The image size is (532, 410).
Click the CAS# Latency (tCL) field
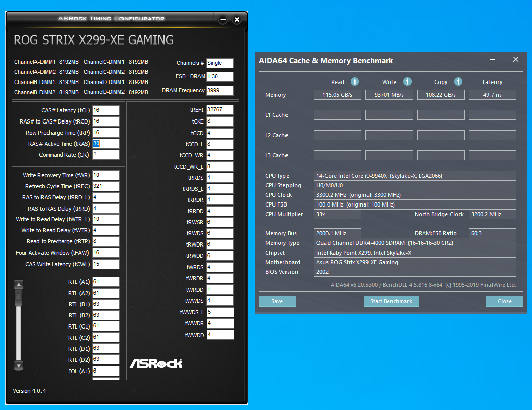click(x=106, y=110)
